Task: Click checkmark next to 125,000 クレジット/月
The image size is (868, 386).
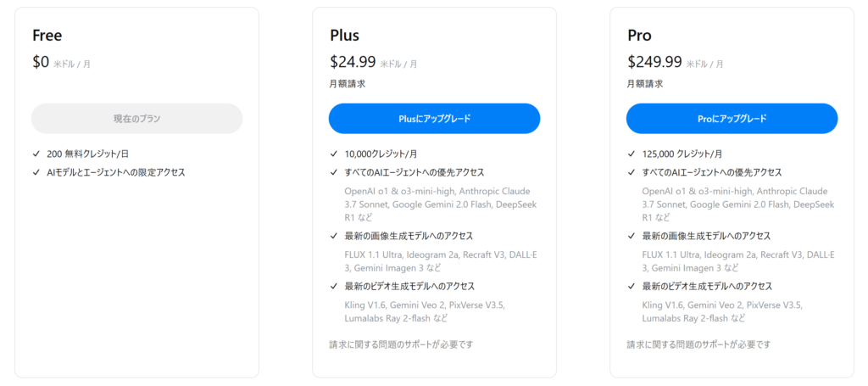Action: (x=632, y=154)
